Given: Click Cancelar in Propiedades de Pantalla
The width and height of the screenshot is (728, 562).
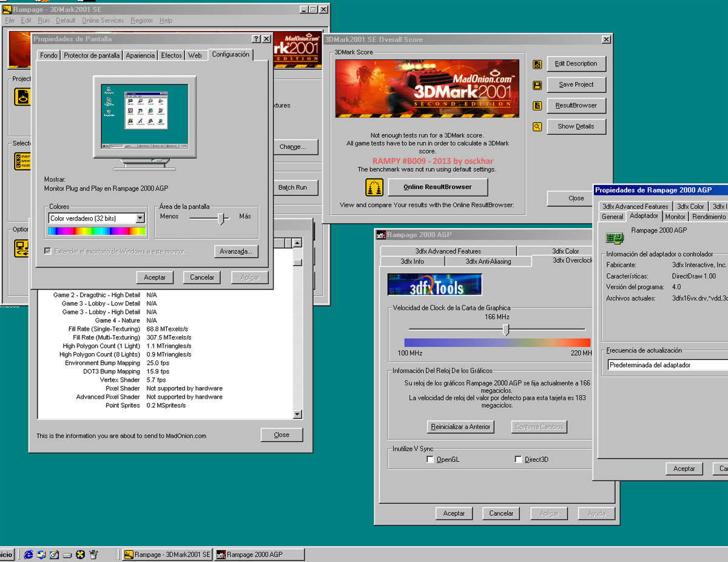Looking at the screenshot, I should click(x=202, y=277).
